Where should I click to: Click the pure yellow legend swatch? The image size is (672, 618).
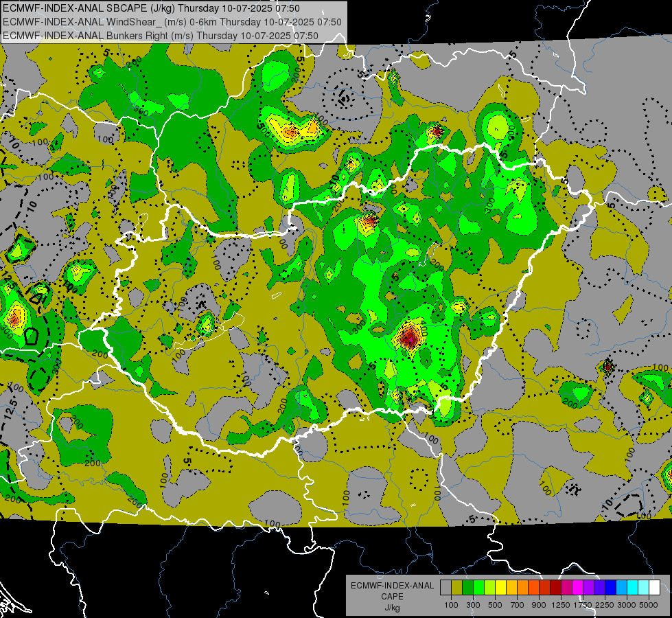[x=500, y=587]
